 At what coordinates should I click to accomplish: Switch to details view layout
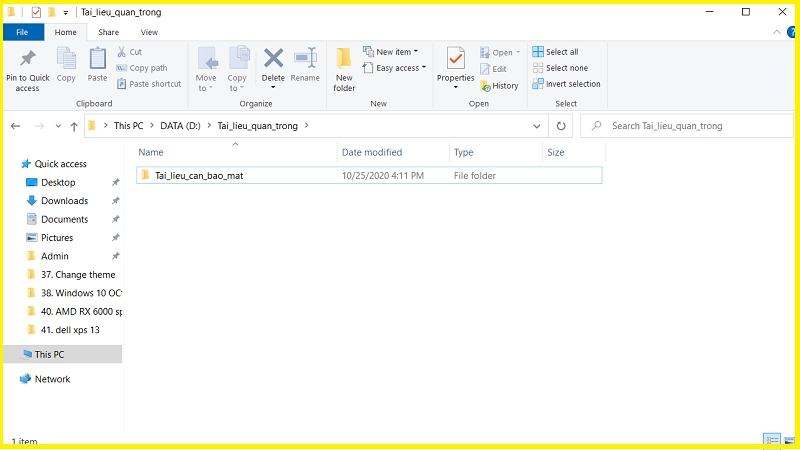click(771, 439)
